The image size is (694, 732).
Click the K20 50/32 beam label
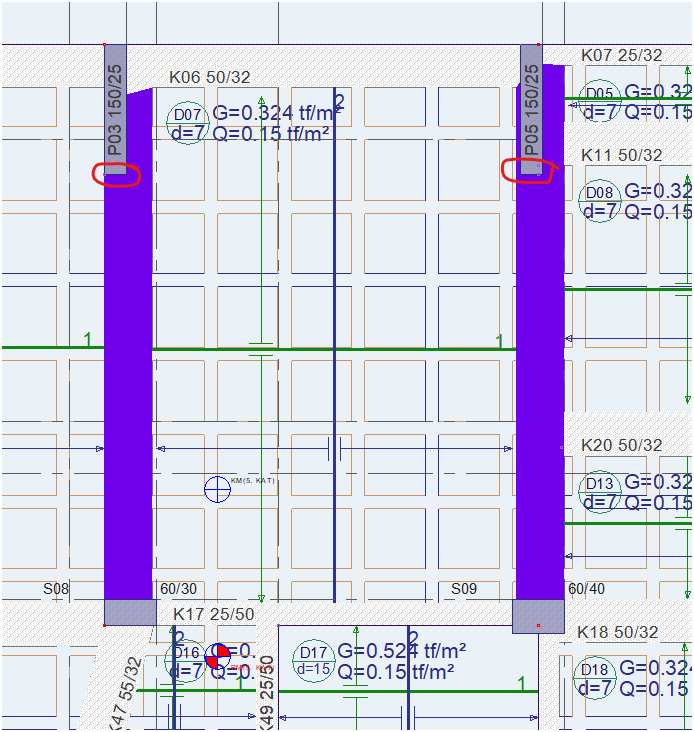621,445
